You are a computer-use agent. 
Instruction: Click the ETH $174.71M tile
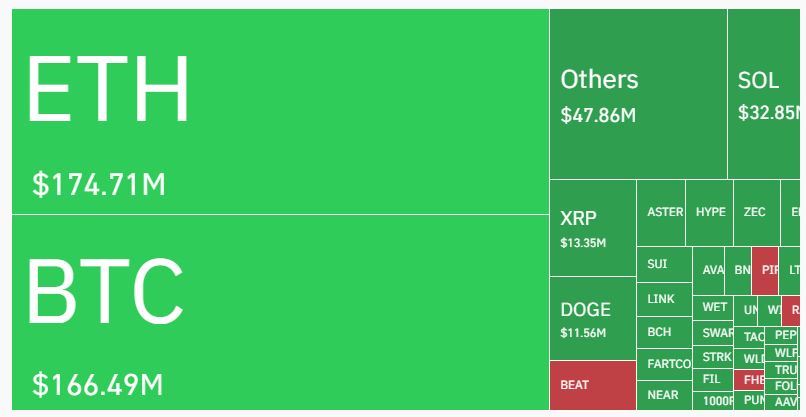click(x=280, y=111)
